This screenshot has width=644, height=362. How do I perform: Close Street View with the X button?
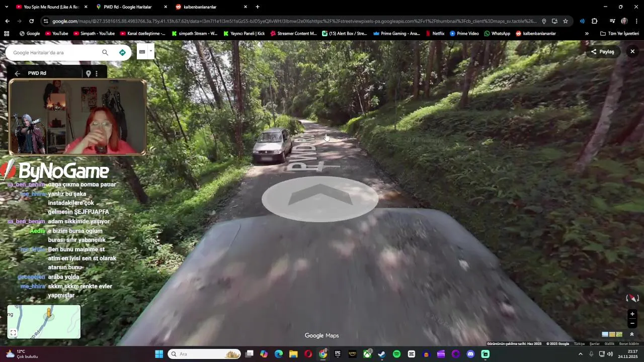tap(632, 51)
